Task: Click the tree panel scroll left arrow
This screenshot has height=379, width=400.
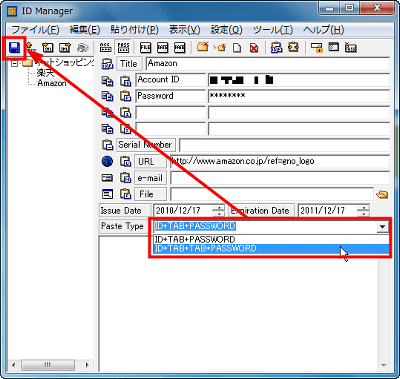Action: click(x=13, y=365)
